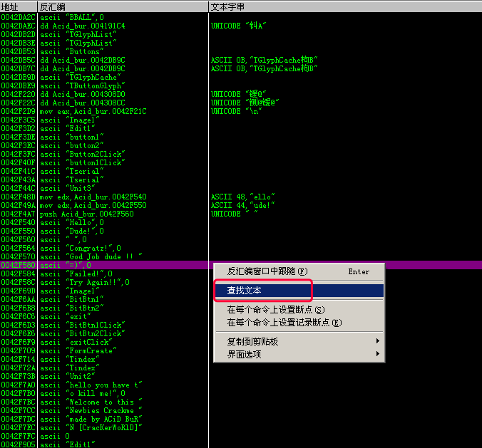Screen dimensions: 482x448
Task: Select the row at address 0042DB7C
Action: [241, 69]
